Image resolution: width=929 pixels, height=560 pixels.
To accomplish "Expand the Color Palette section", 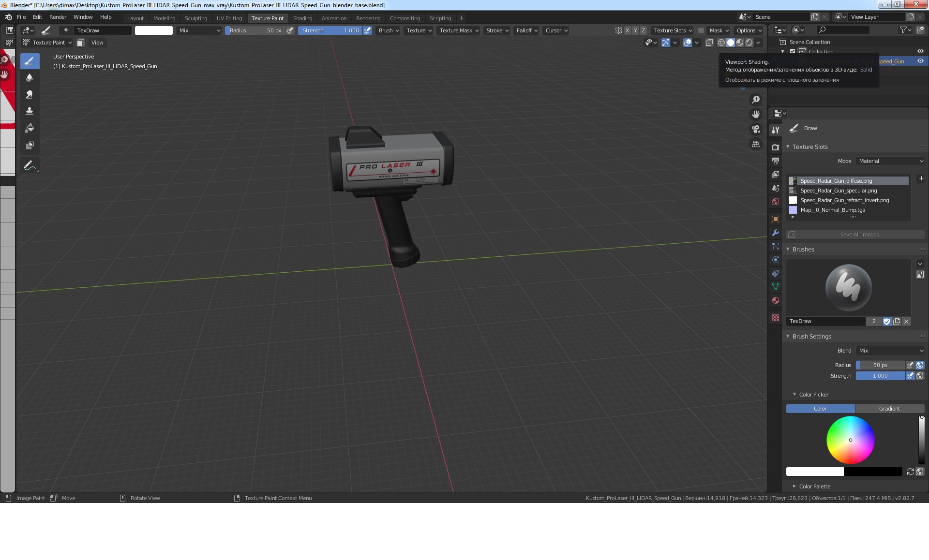I will click(x=814, y=486).
